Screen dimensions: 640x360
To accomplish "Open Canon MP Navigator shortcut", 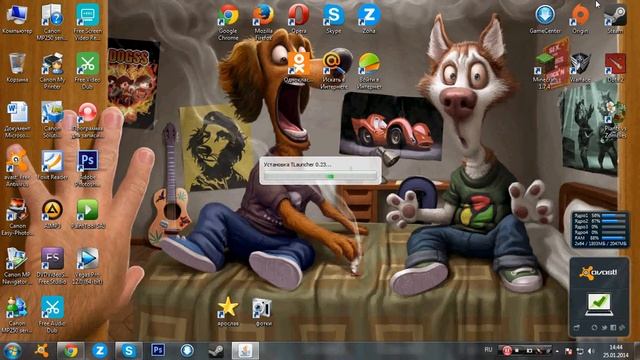I will (x=17, y=266).
